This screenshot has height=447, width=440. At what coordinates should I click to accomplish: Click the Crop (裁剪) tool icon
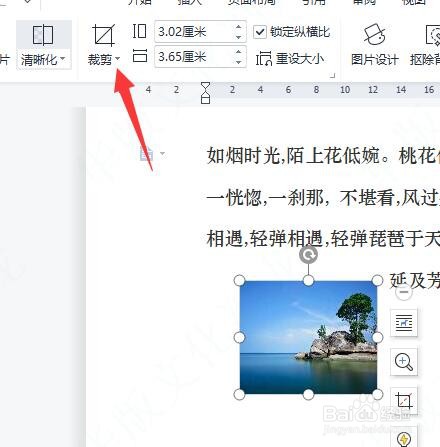tap(104, 35)
